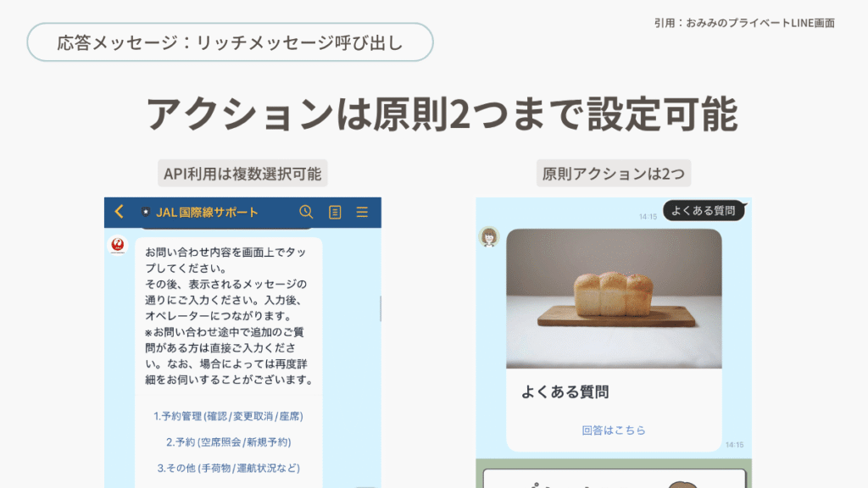Select 1.予約管理 (確認/変更取消/座席) option
The height and width of the screenshot is (488, 868).
pyautogui.click(x=228, y=416)
